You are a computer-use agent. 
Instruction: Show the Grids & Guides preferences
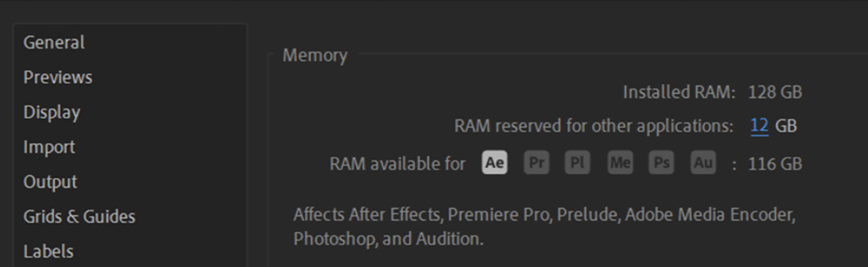[x=79, y=217]
